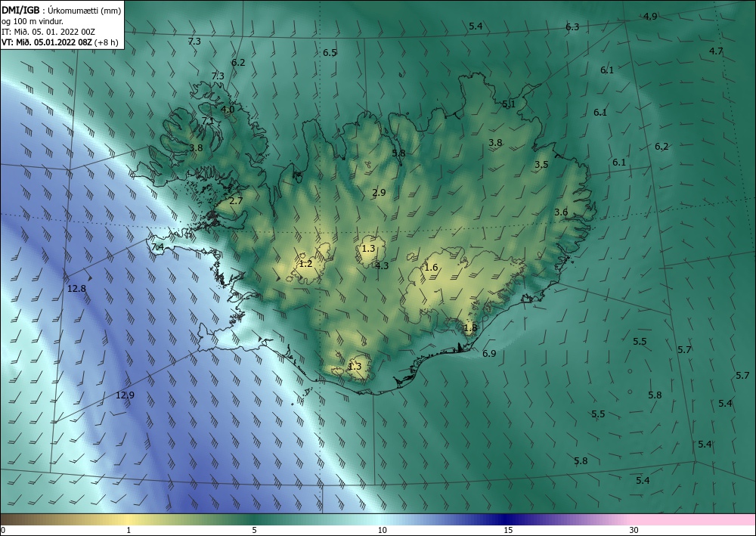Click the 6.3 value at the top
The height and width of the screenshot is (536, 756).
(x=572, y=27)
